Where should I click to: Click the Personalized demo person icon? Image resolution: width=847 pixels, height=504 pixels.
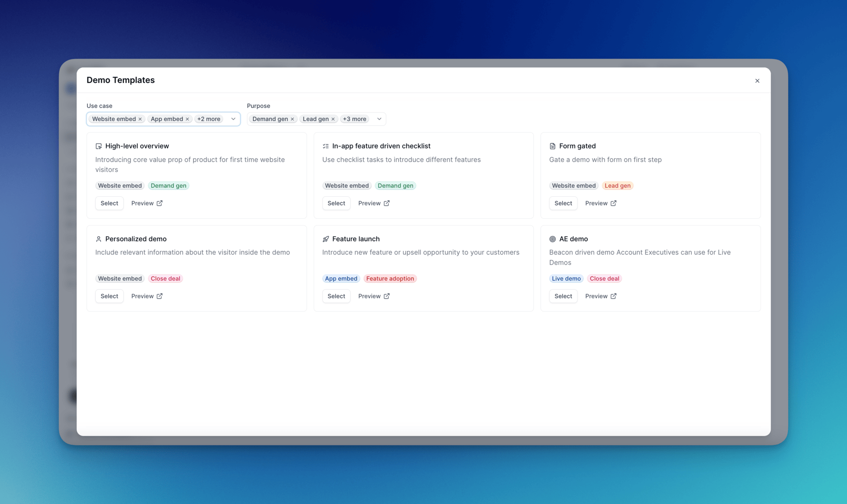tap(98, 239)
